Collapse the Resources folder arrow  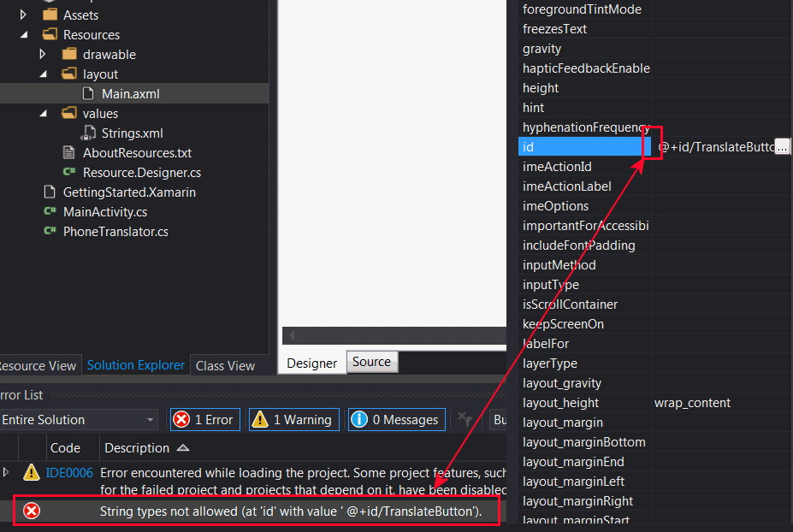(24, 35)
